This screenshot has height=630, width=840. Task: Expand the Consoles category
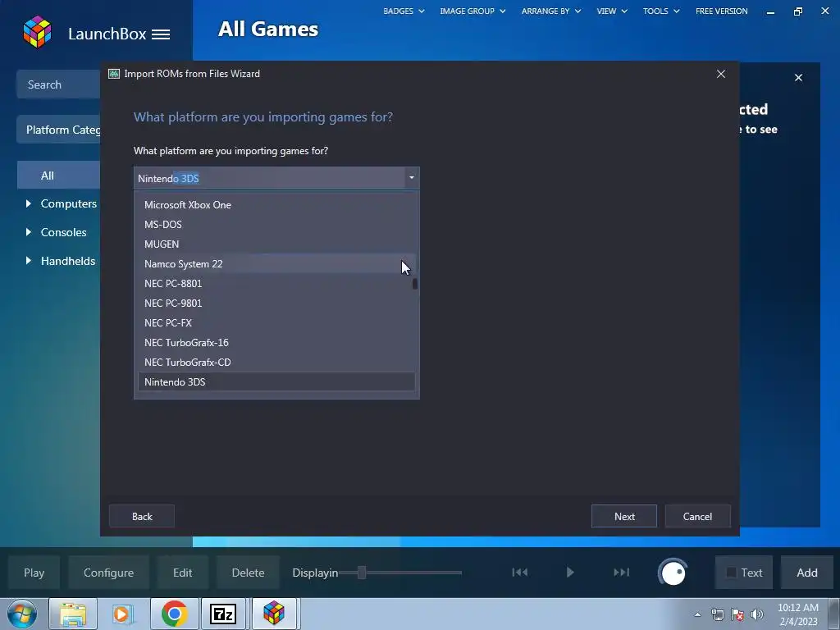[x=29, y=232]
